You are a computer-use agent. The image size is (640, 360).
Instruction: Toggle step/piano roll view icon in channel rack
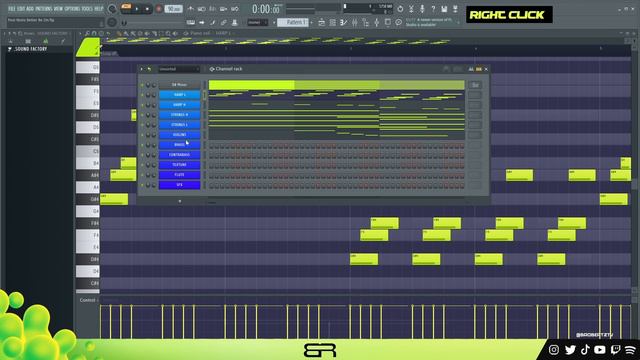[x=479, y=69]
